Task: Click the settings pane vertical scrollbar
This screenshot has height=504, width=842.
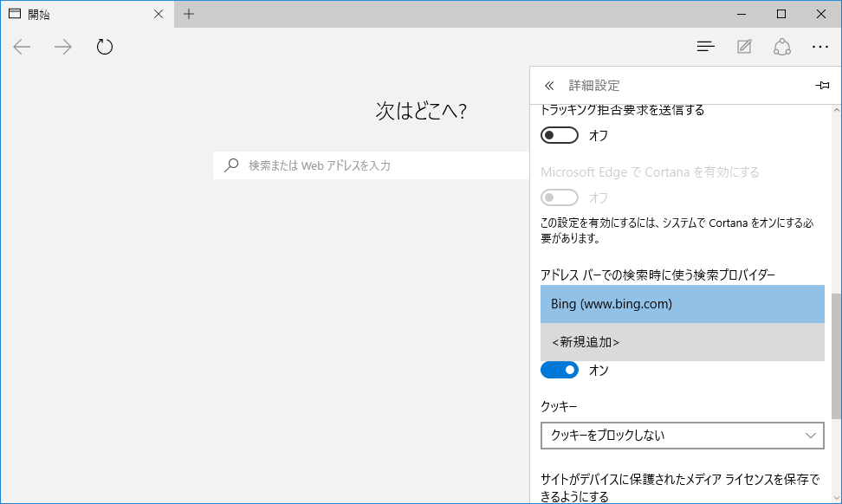Action: pos(836,346)
